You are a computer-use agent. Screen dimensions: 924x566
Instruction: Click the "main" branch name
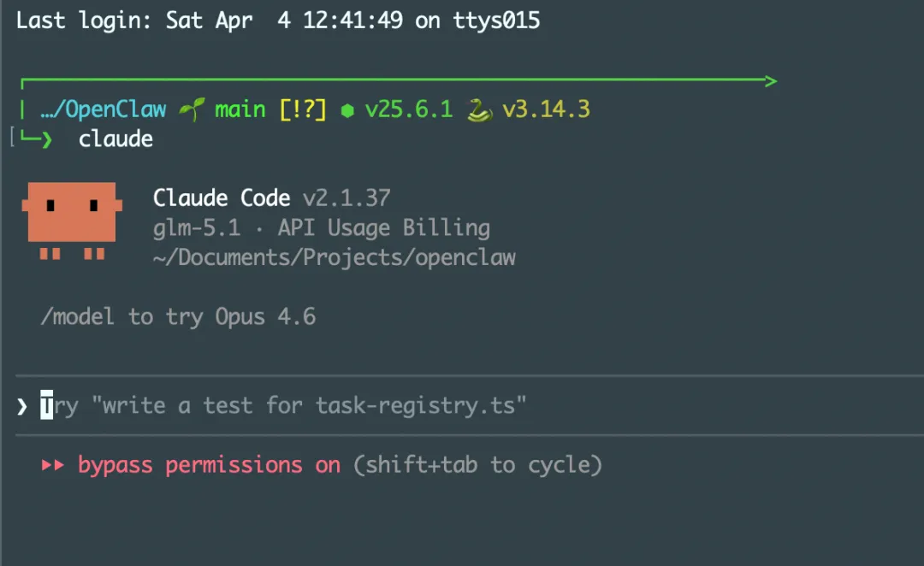coord(240,109)
